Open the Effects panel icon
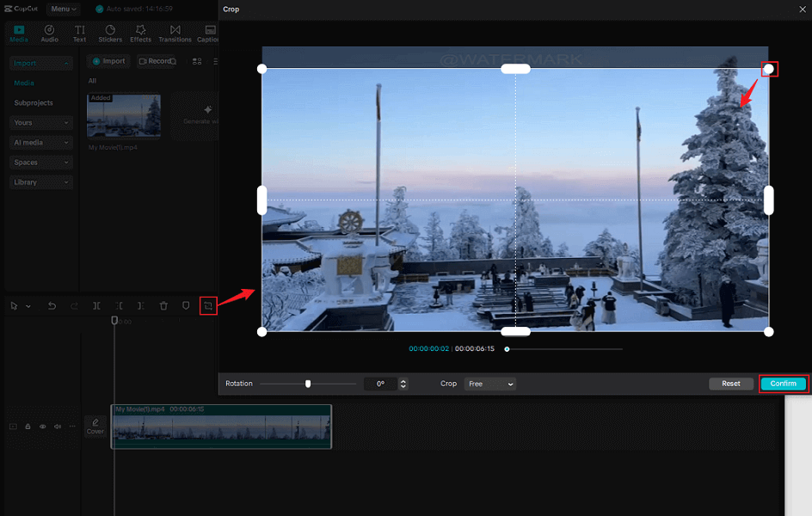 [140, 34]
